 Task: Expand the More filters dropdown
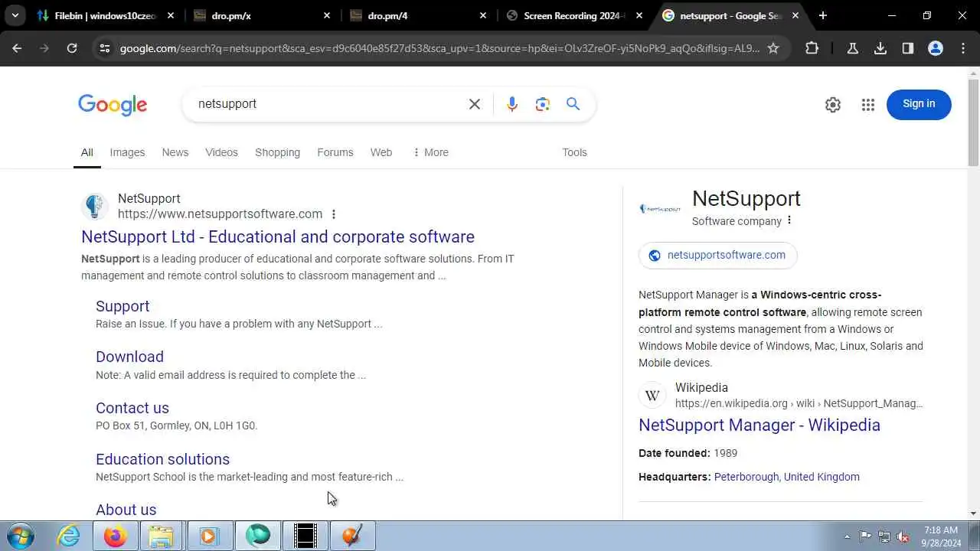click(430, 152)
